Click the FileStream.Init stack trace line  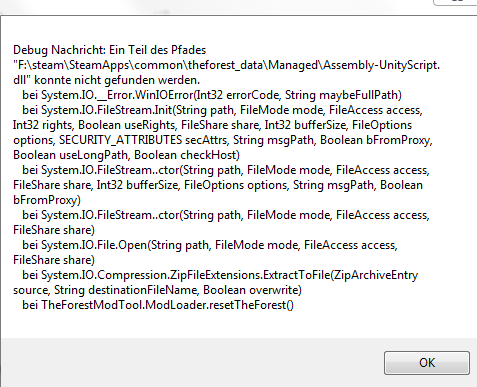222,110
